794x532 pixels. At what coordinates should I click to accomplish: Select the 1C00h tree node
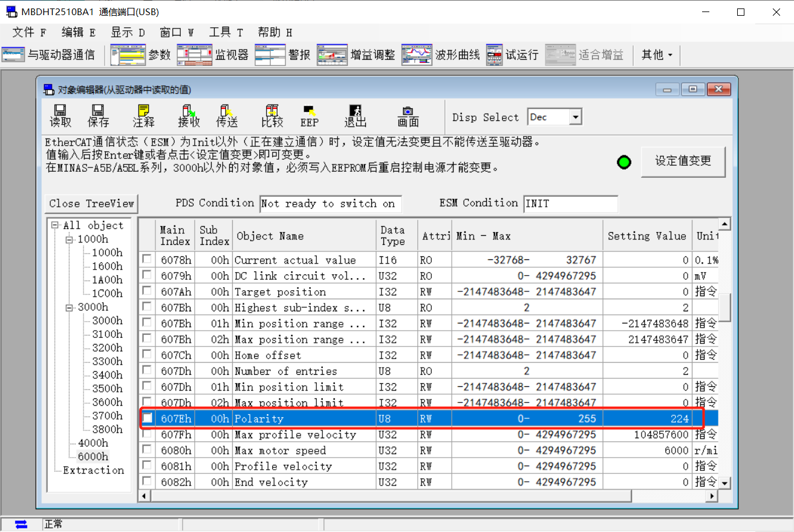click(x=107, y=293)
